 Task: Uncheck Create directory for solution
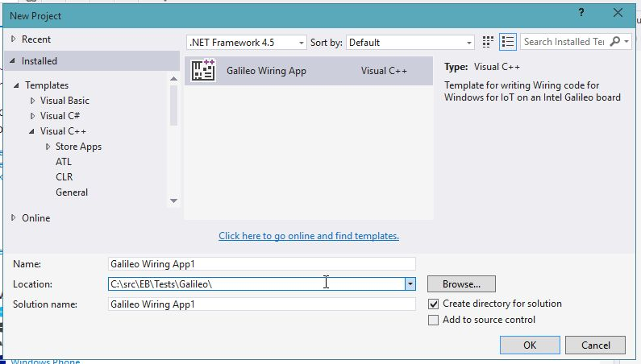point(435,304)
